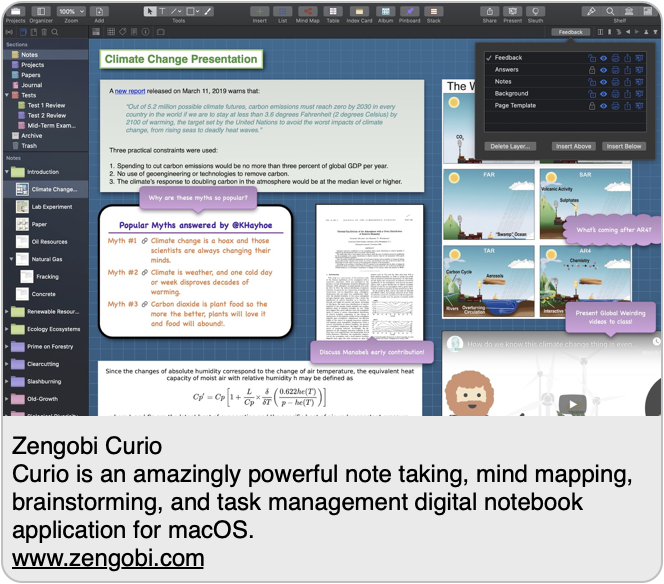This screenshot has height=584, width=664.
Task: Click the Index Card toolbar icon
Action: [x=358, y=12]
